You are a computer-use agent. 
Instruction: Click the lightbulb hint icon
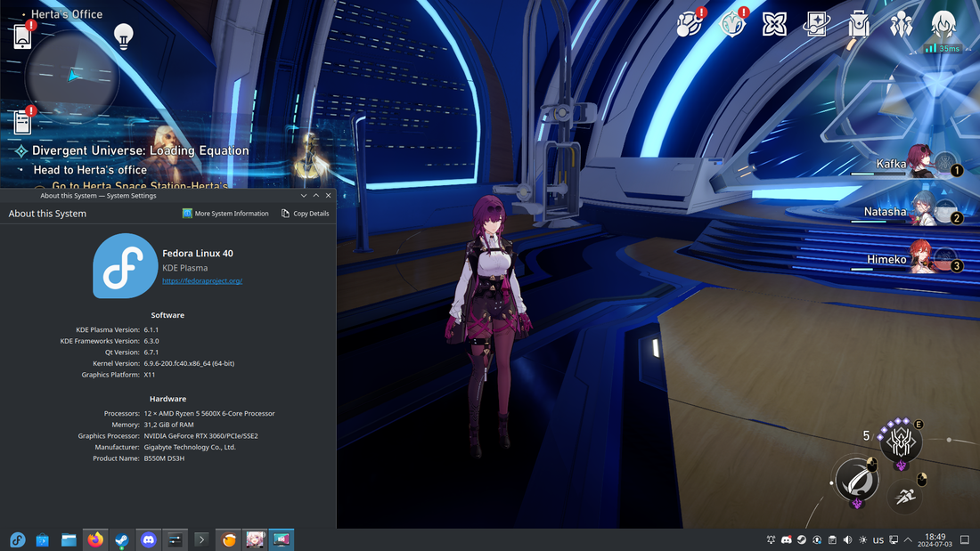[x=123, y=36]
